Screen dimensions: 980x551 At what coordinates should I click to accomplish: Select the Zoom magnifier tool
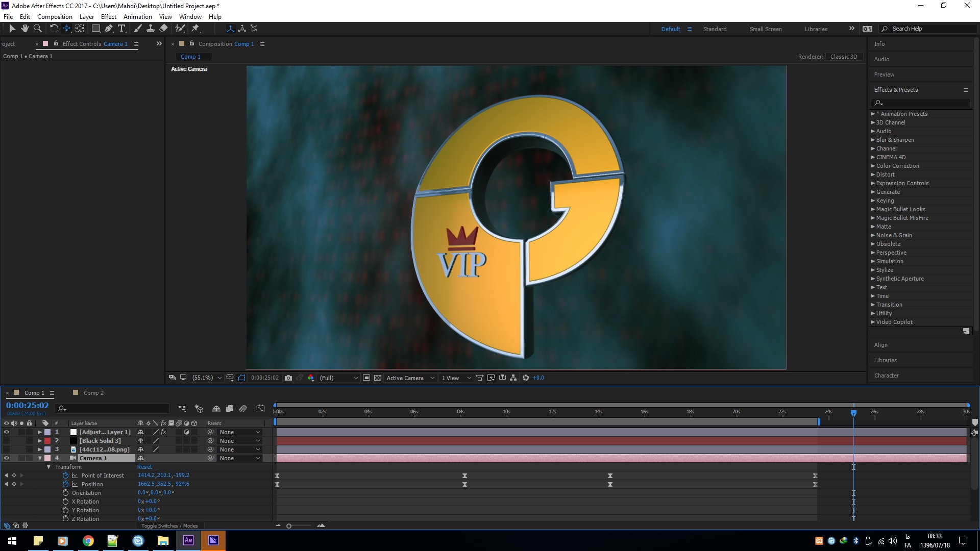38,29
